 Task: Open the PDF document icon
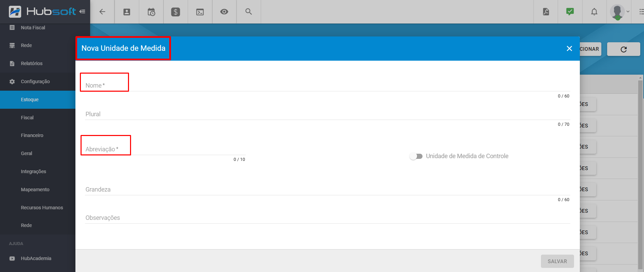click(546, 12)
